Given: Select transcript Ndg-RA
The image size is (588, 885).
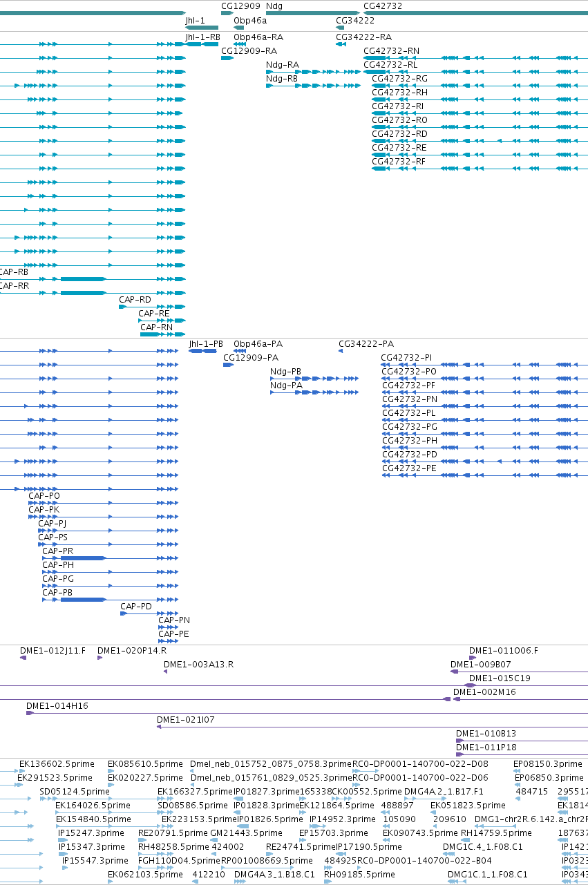Looking at the screenshot, I should [x=283, y=64].
